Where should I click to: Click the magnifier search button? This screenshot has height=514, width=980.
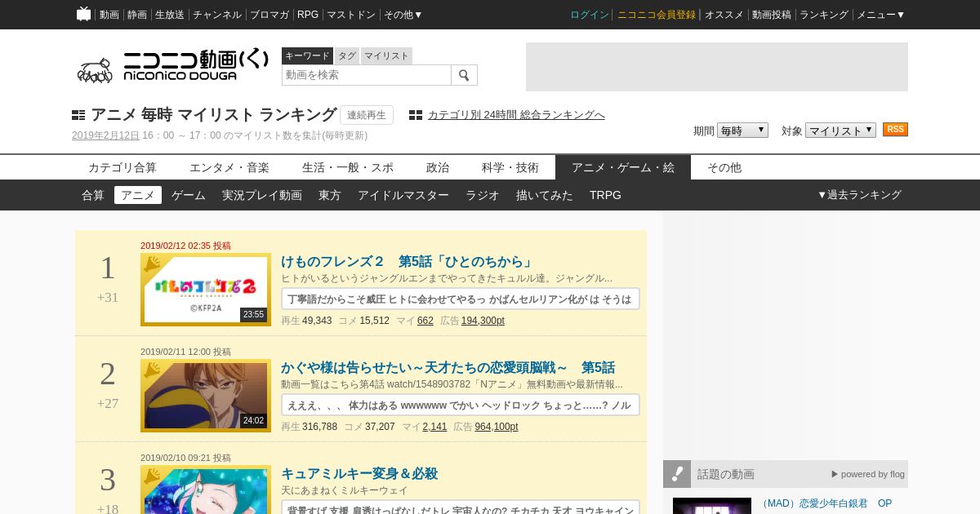[464, 75]
